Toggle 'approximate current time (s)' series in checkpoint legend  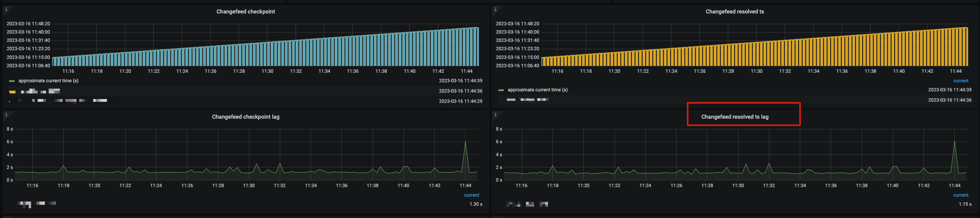(48, 81)
